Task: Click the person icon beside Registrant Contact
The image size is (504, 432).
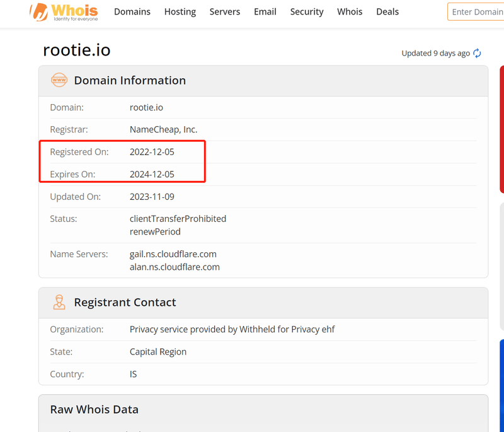Action: [59, 302]
